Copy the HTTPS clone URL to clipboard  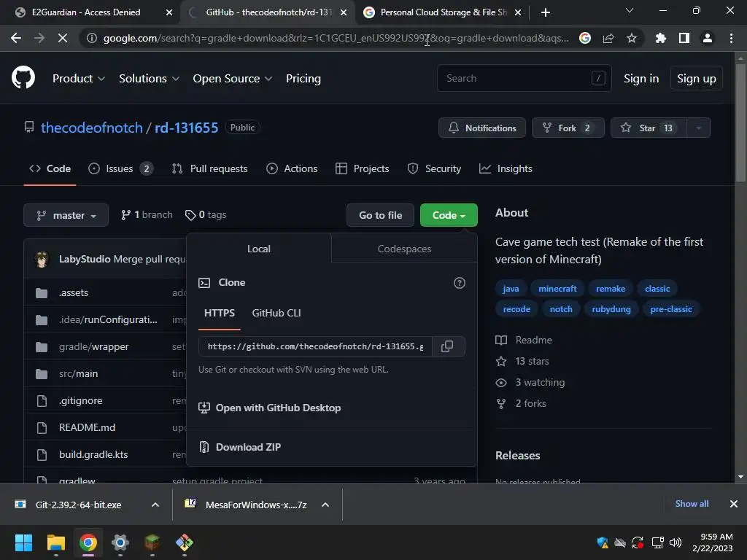447,346
